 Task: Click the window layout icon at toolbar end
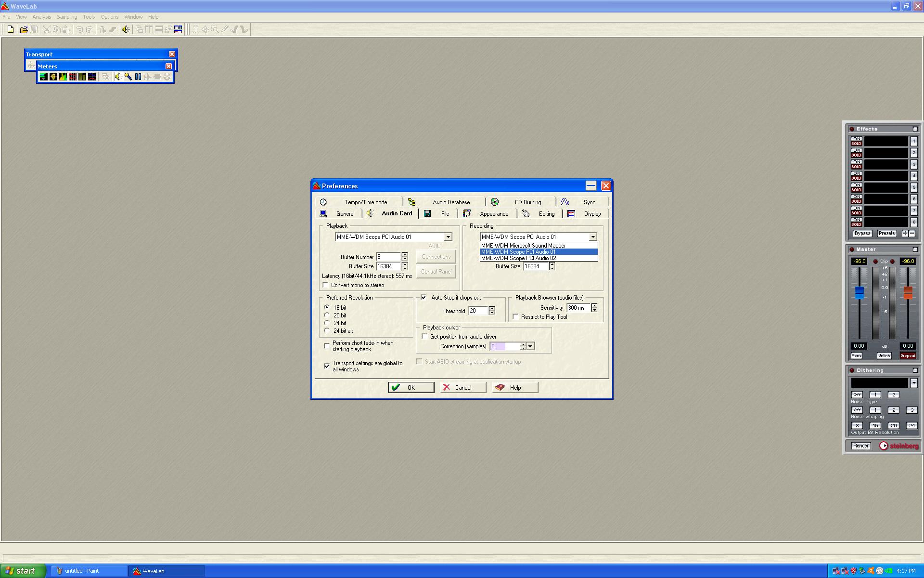point(178,29)
